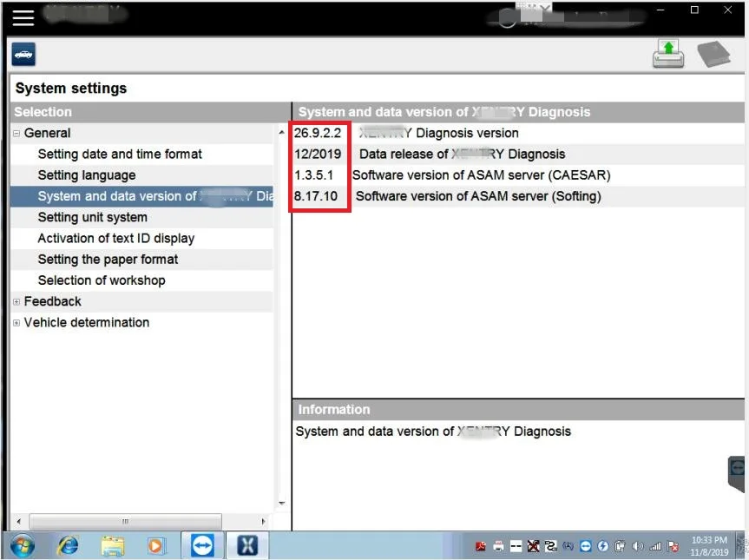The height and width of the screenshot is (560, 749).
Task: Click the TeamViewer side tab on right edge
Action: 737,473
